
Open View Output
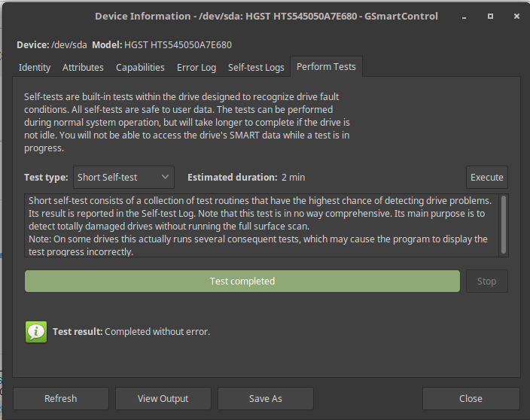163,399
